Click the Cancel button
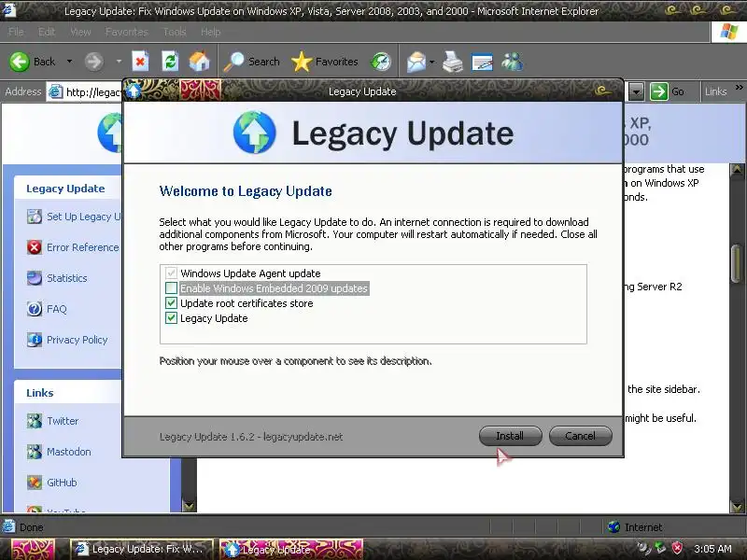747x560 pixels. coord(580,436)
